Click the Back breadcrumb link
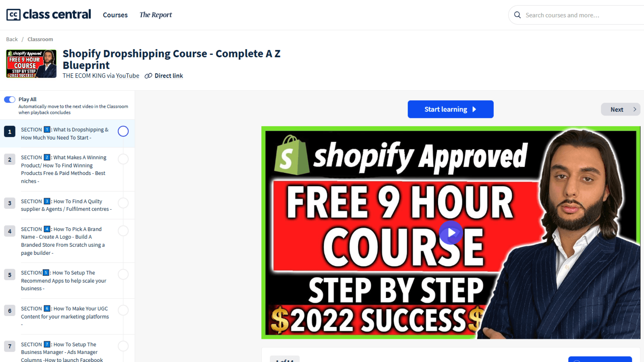This screenshot has height=362, width=644. [12, 39]
